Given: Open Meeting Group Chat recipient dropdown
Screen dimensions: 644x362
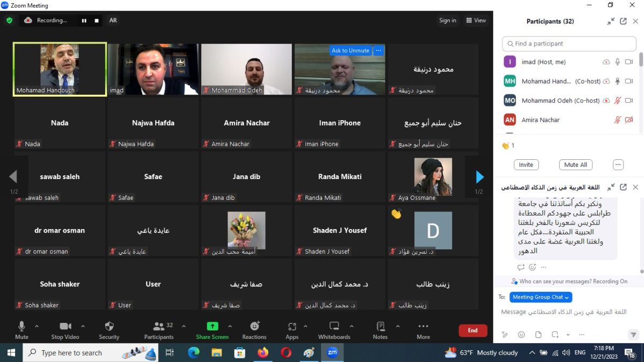Looking at the screenshot, I should (540, 297).
